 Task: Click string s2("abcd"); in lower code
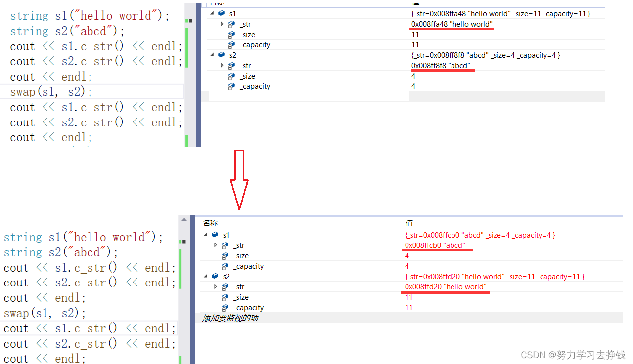(x=61, y=252)
